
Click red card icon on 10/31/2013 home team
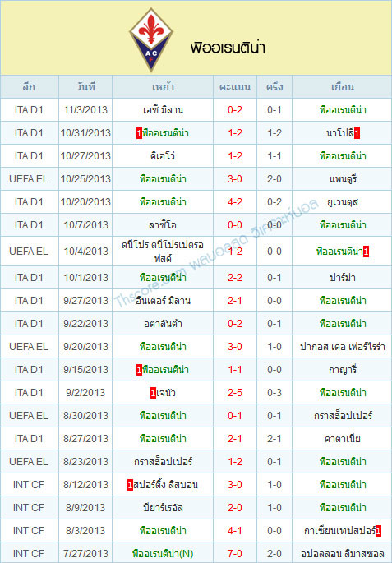[x=139, y=134]
